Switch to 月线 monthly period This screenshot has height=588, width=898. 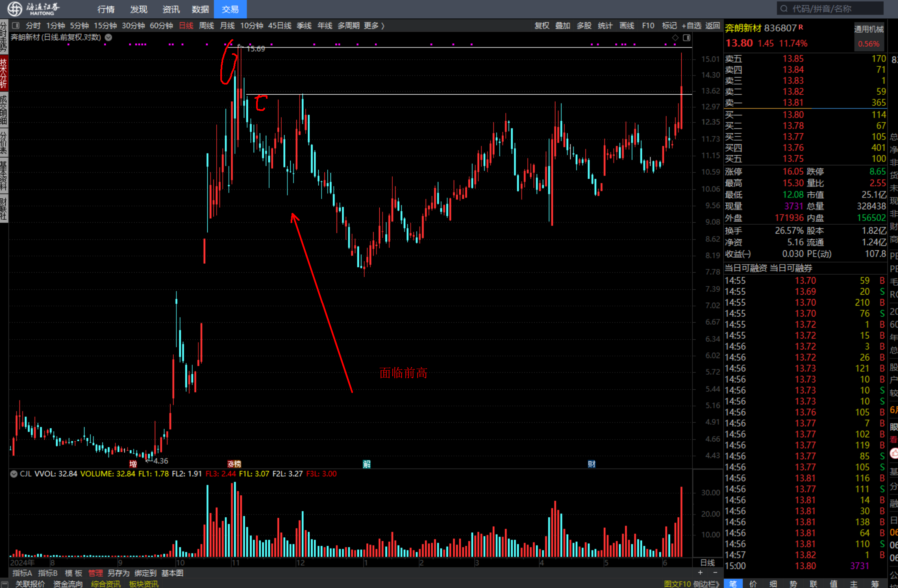click(227, 26)
